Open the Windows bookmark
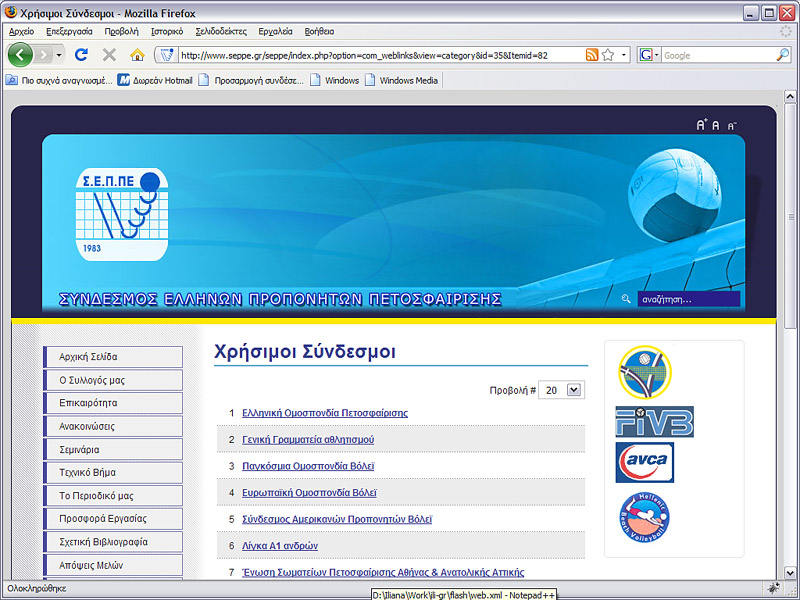Image resolution: width=800 pixels, height=600 pixels. [335, 80]
